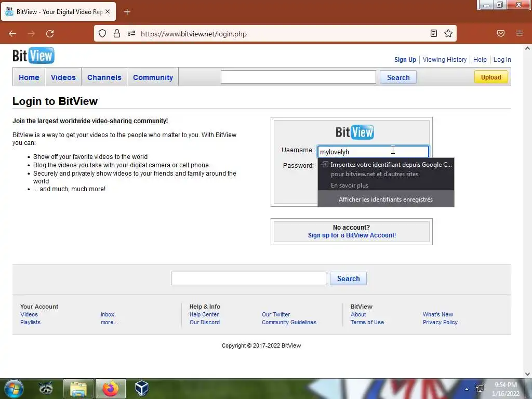
Task: Click the more... link in footer
Action: coord(109,322)
